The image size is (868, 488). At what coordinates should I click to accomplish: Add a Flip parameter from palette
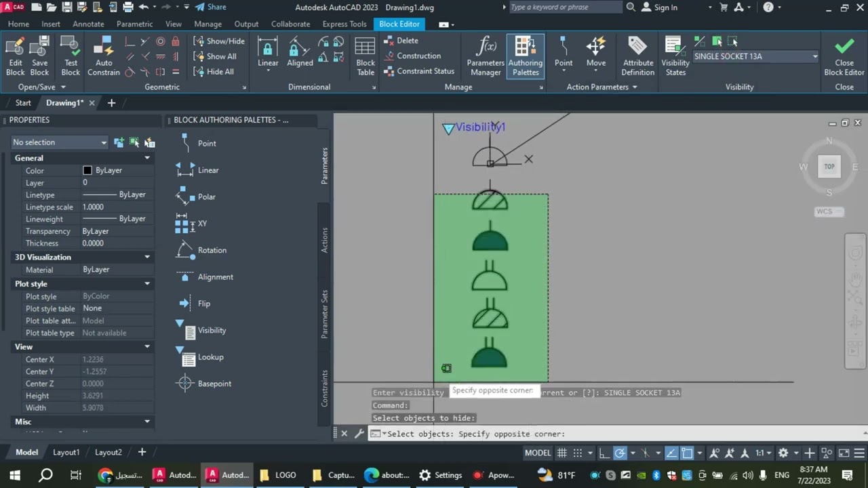194,304
